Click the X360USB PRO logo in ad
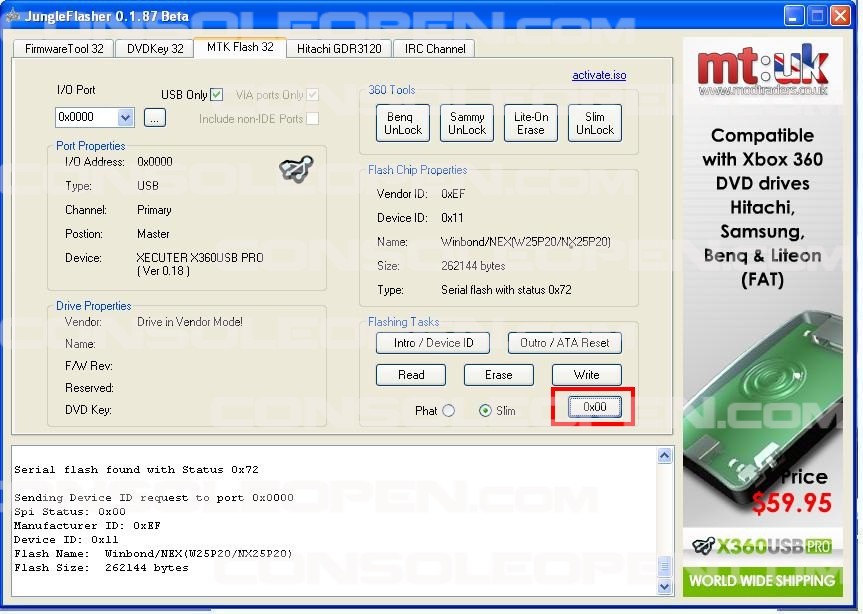 [761, 546]
